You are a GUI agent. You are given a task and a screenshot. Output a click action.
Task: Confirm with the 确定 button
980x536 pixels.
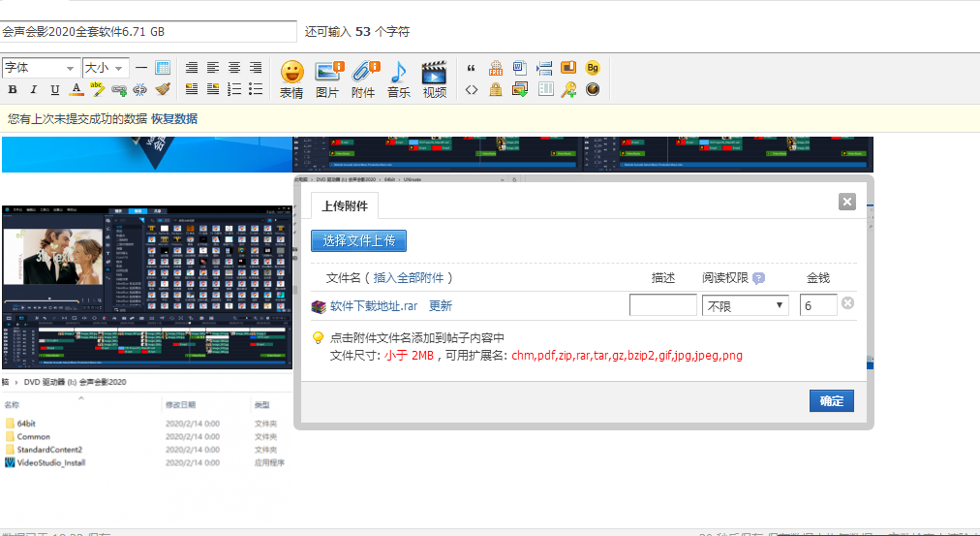point(831,401)
